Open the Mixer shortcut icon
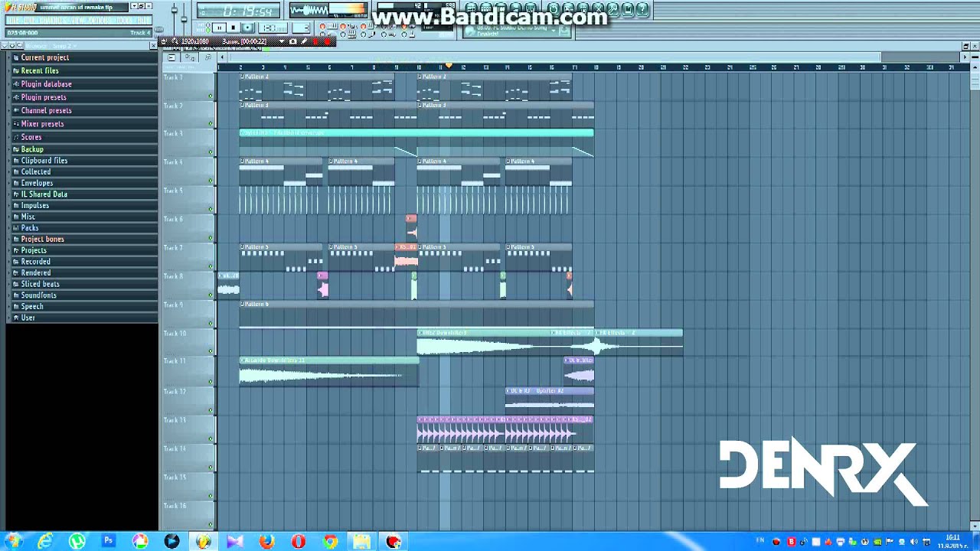Screen dimensions: 980x551 pyautogui.click(x=531, y=9)
